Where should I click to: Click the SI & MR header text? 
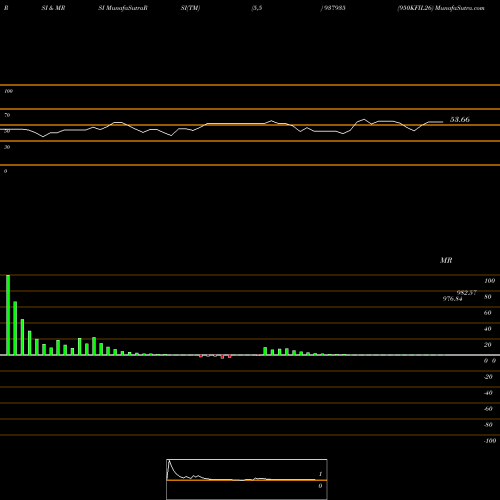[53, 8]
